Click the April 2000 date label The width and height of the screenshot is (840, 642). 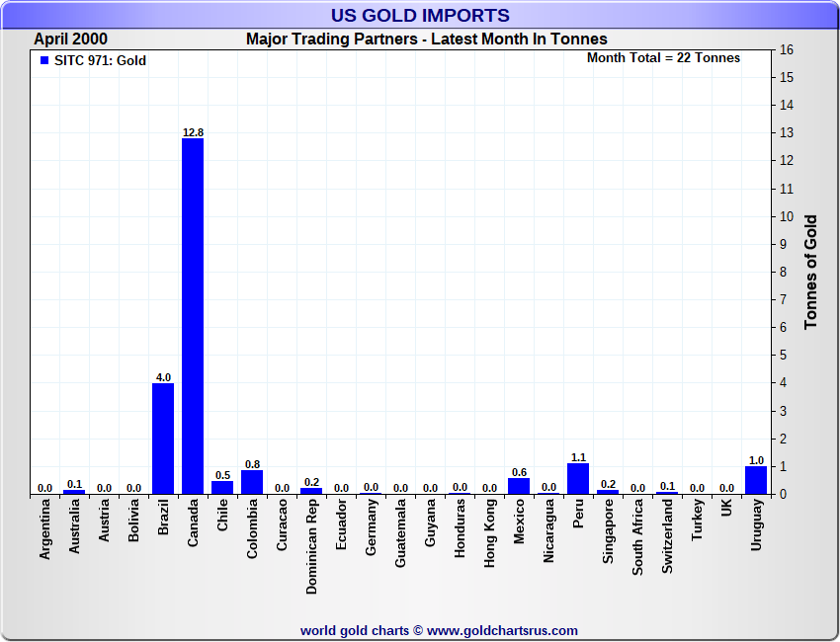(71, 40)
